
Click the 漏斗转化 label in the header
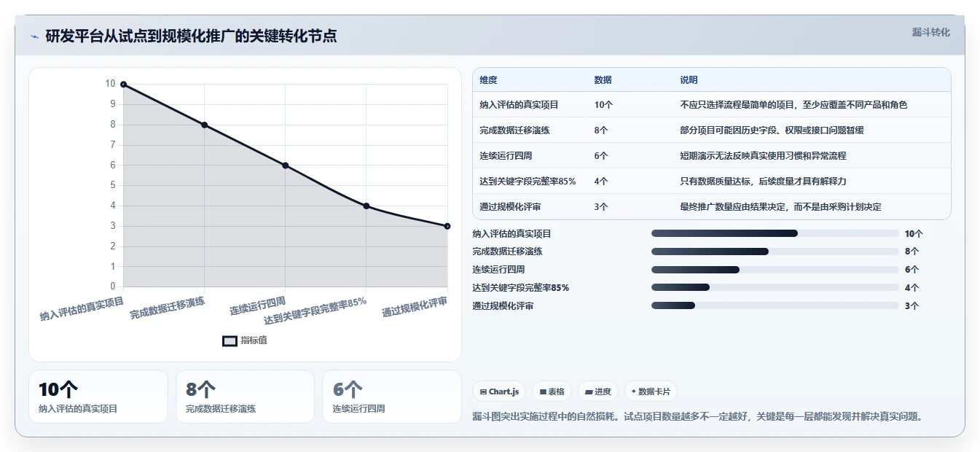click(x=930, y=32)
